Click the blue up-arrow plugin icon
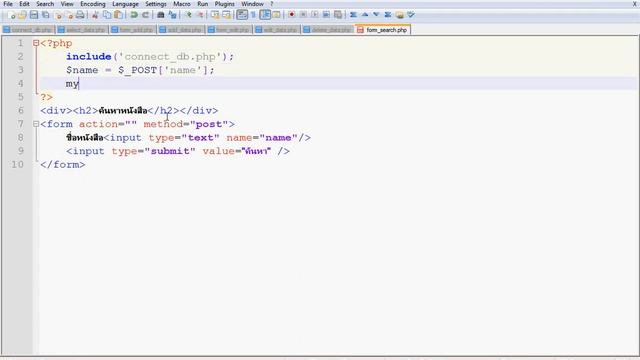The image size is (640, 360). click(x=365, y=15)
